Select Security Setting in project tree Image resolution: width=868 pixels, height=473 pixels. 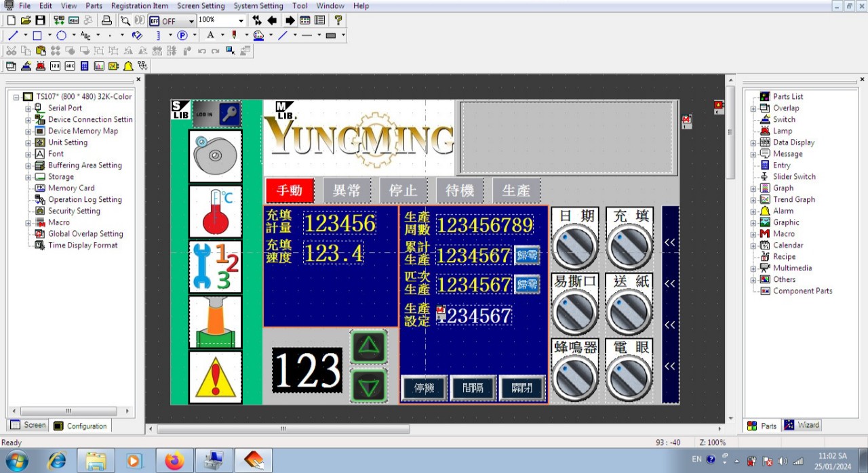point(74,211)
